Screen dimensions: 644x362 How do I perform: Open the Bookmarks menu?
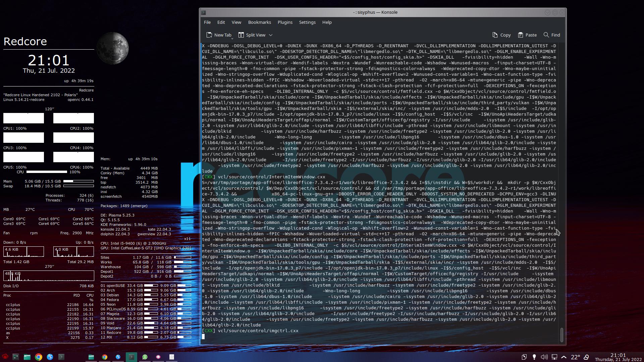click(260, 22)
